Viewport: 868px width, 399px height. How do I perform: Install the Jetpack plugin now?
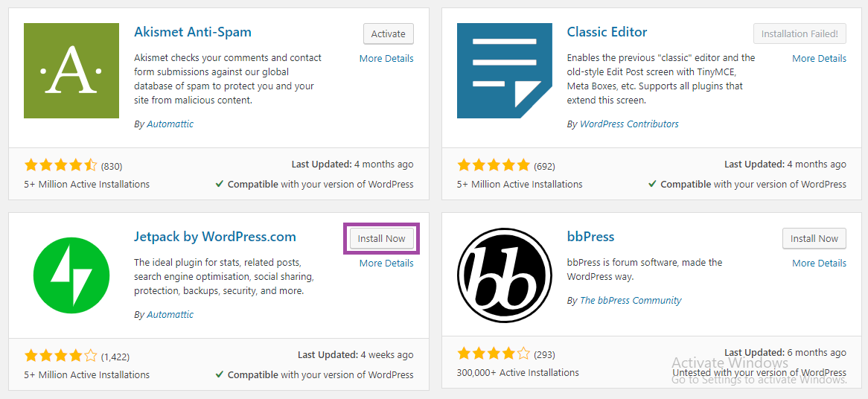[381, 238]
